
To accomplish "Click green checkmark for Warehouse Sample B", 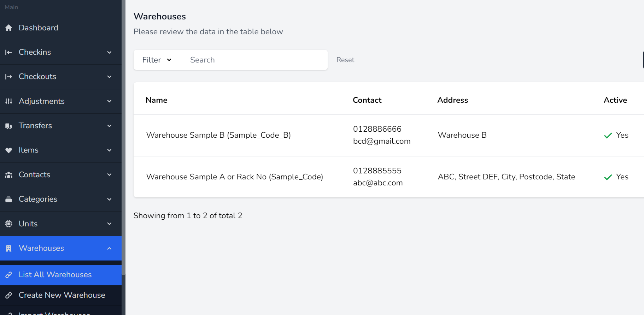I will point(608,136).
